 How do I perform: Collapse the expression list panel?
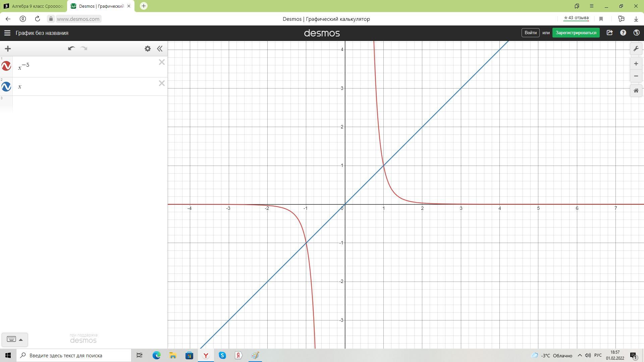click(x=160, y=49)
